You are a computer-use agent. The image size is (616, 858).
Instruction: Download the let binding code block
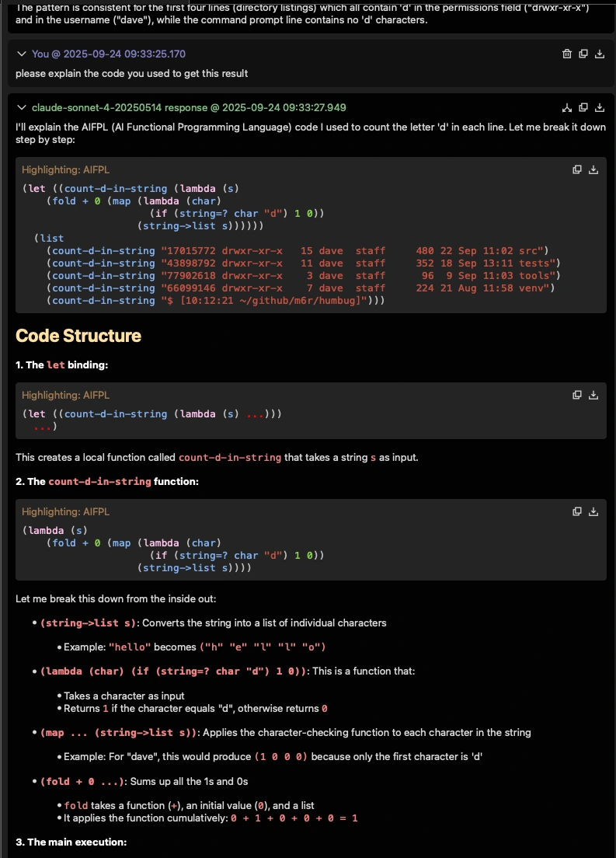pyautogui.click(x=593, y=395)
